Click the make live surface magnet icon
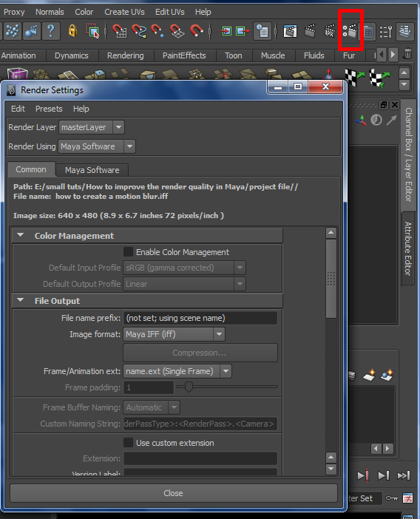The height and width of the screenshot is (519, 420). 196,32
